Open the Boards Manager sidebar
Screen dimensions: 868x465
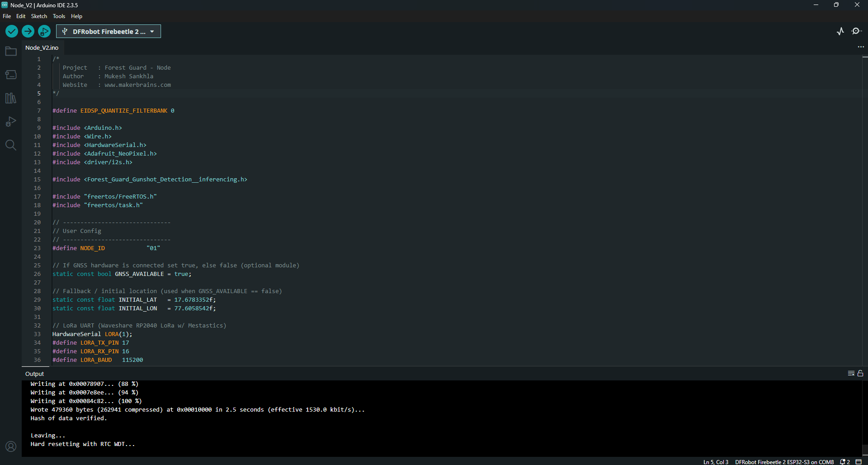[11, 75]
